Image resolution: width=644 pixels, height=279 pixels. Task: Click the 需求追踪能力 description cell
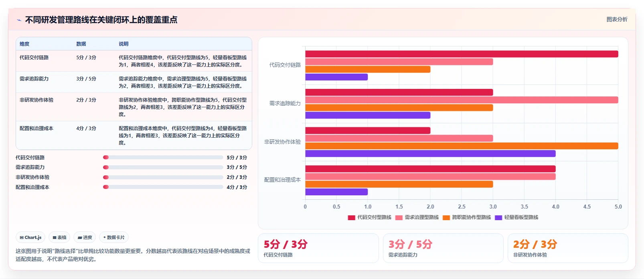click(183, 82)
